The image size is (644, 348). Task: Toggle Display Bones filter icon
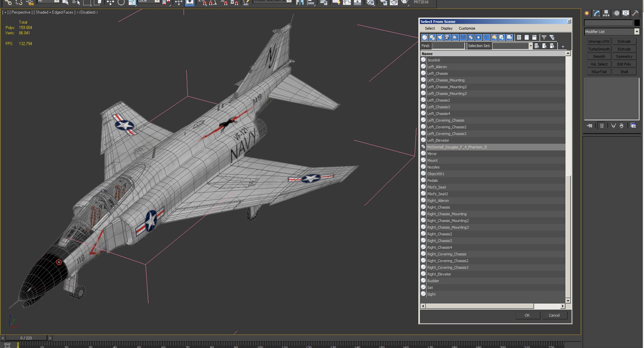point(486,37)
